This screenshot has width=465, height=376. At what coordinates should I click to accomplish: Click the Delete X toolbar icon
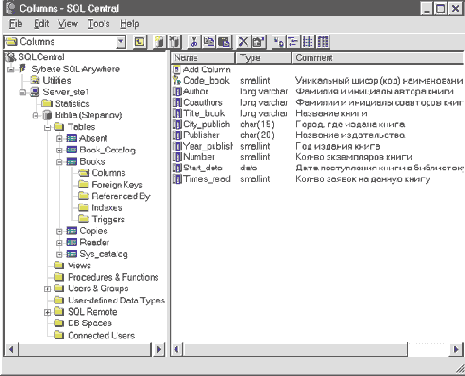(243, 42)
